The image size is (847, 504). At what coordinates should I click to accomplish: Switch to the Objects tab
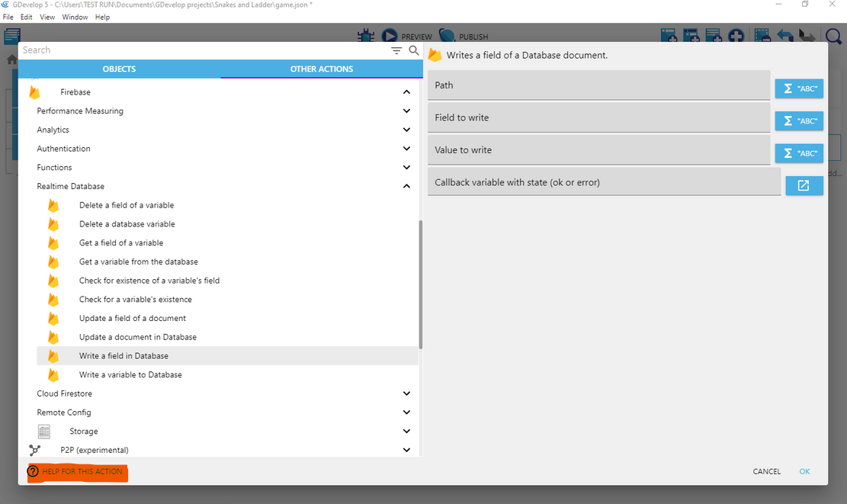coord(120,69)
